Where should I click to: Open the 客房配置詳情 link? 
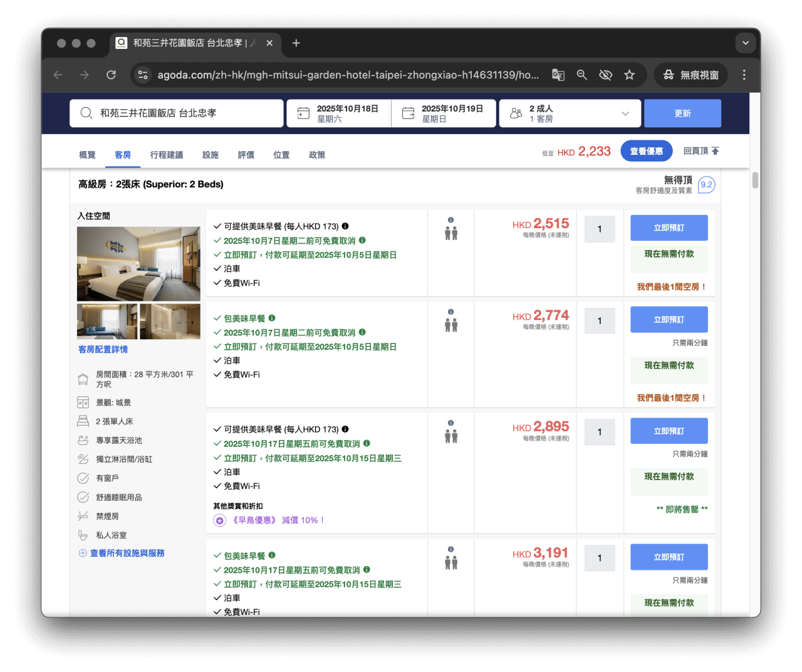(x=103, y=349)
